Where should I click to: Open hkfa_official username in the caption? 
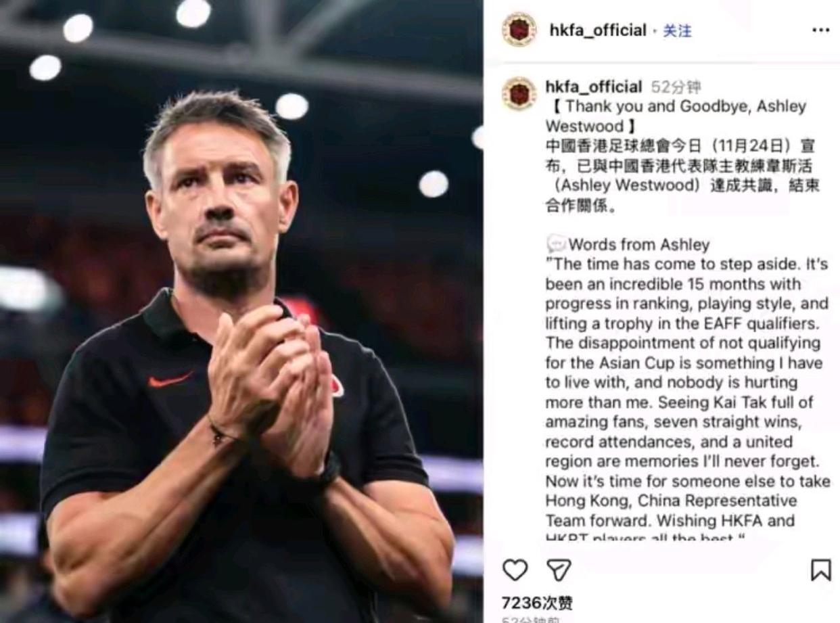(x=594, y=87)
